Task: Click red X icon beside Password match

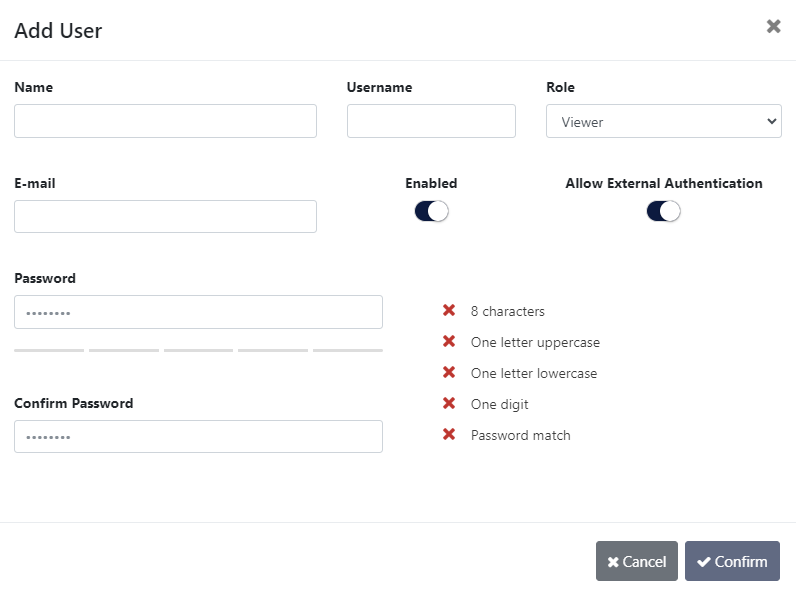Action: 449,435
